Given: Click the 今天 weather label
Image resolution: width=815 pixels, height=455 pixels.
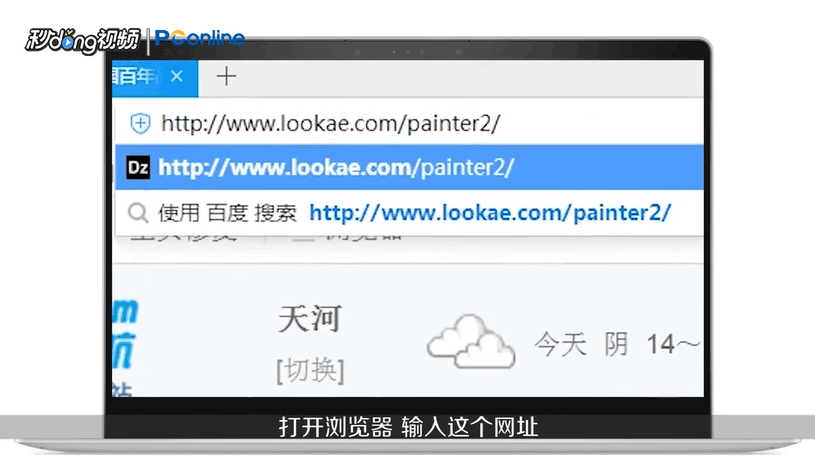Looking at the screenshot, I should click(561, 344).
